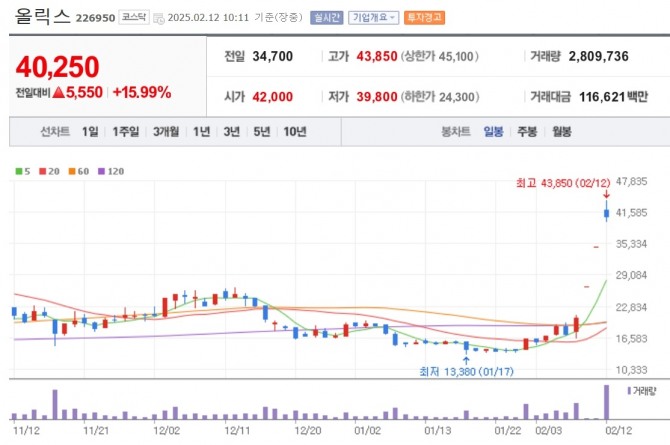Click the 올릭스 stock name
The width and height of the screenshot is (670, 445).
pos(42,17)
